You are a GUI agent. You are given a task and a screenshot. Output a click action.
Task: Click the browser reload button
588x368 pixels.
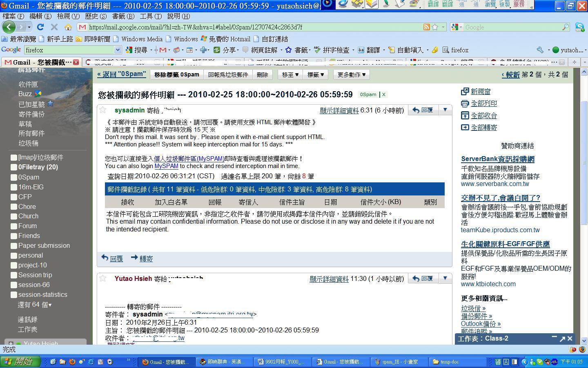point(40,27)
